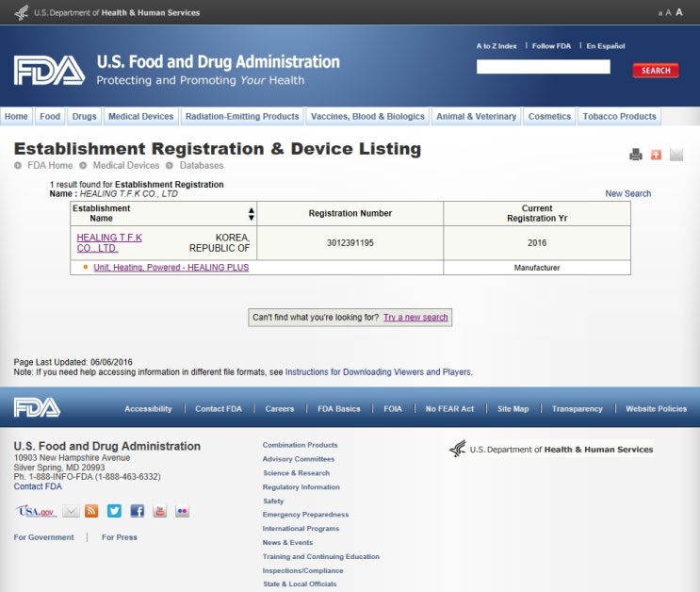The height and width of the screenshot is (592, 700).
Task: Open the Medical Devices tab
Action: [x=140, y=117]
